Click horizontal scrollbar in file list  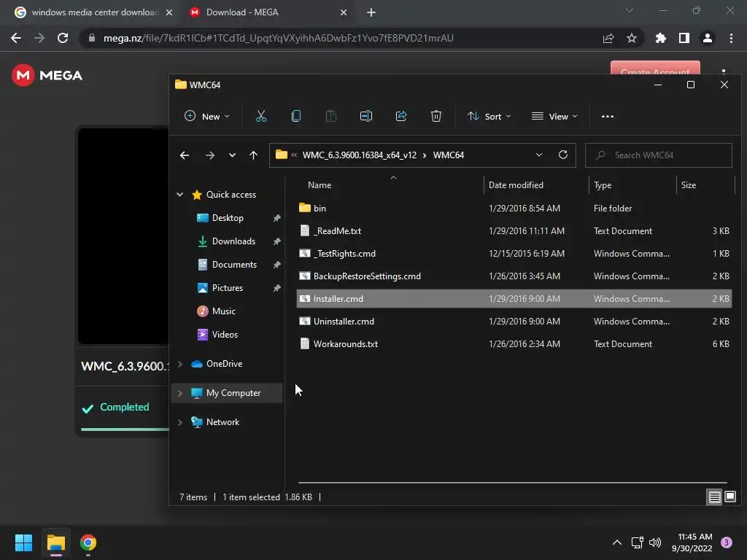[513, 483]
